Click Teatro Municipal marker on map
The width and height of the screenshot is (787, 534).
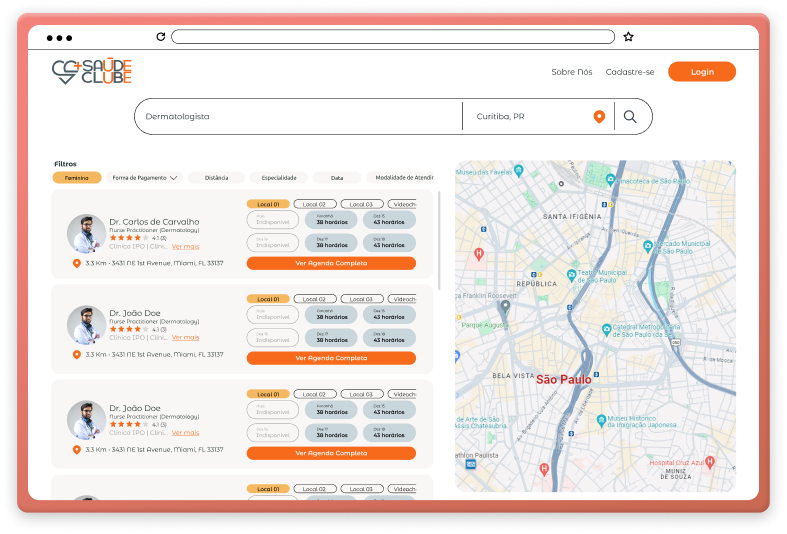pyautogui.click(x=571, y=274)
